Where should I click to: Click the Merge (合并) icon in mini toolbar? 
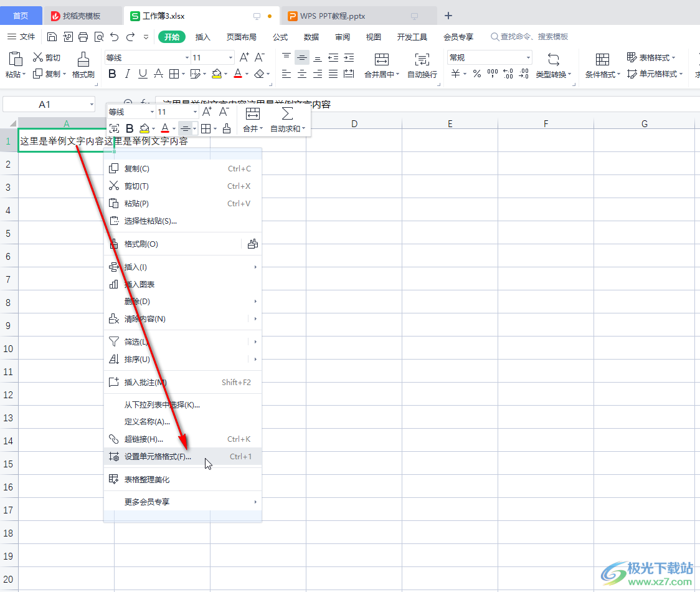[x=253, y=113]
